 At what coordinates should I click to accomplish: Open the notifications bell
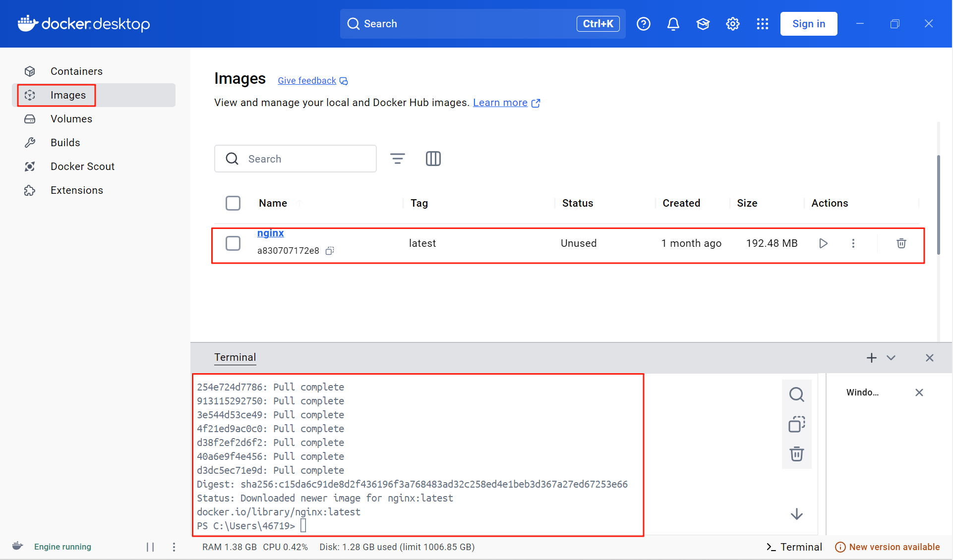pos(673,24)
